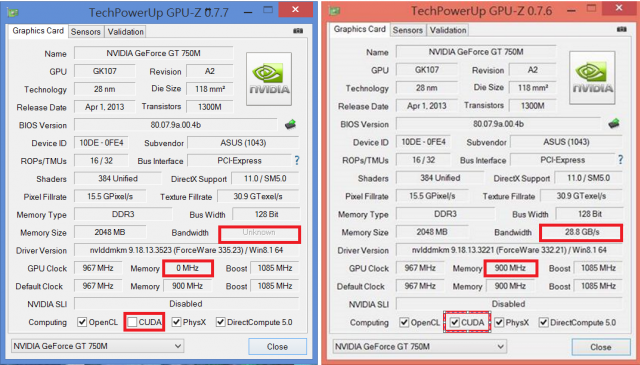The height and width of the screenshot is (365, 640).
Task: Maximize the GPU-Z 0.7.6 window
Action: point(591,9)
